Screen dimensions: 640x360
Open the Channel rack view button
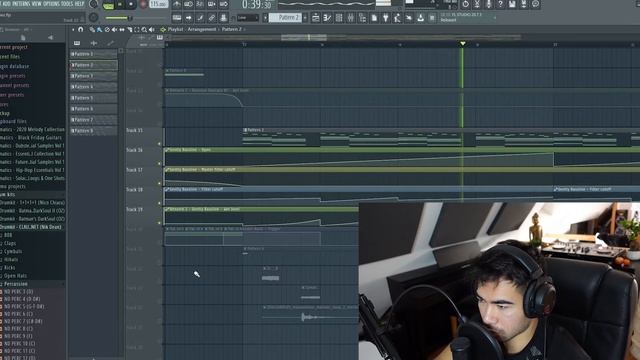(x=338, y=18)
